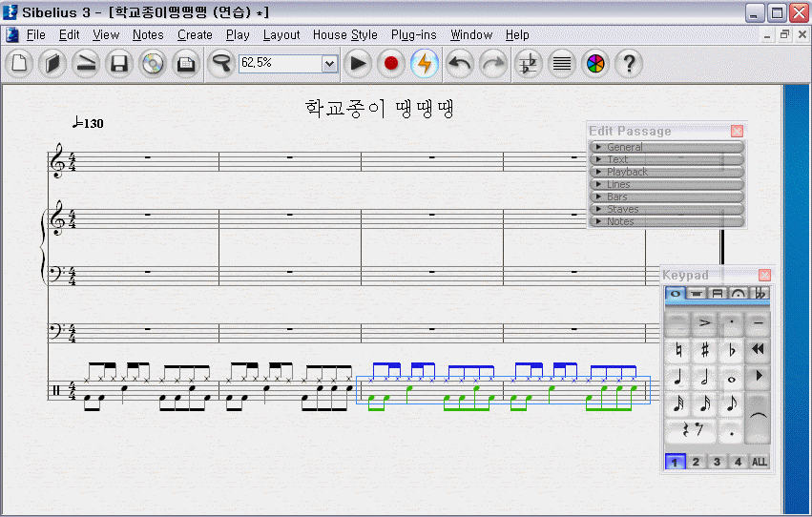812x517 pixels.
Task: Open the Plug-ins menu
Action: pyautogui.click(x=414, y=34)
